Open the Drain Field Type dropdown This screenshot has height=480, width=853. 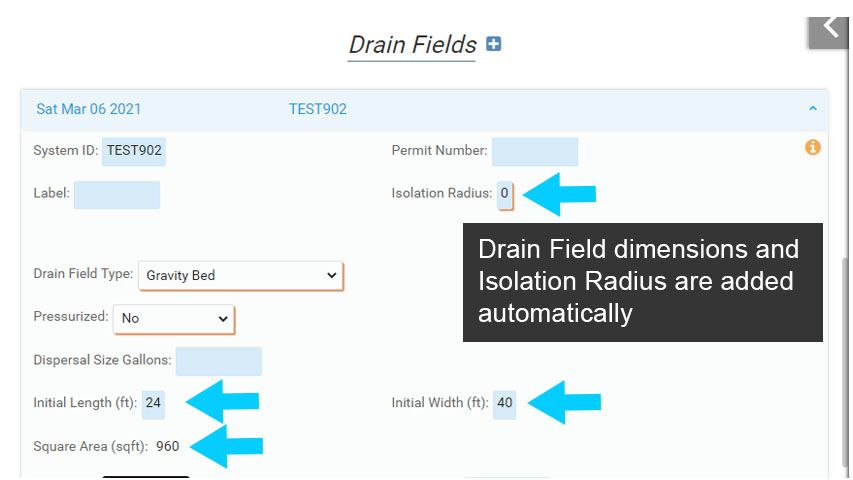point(240,275)
